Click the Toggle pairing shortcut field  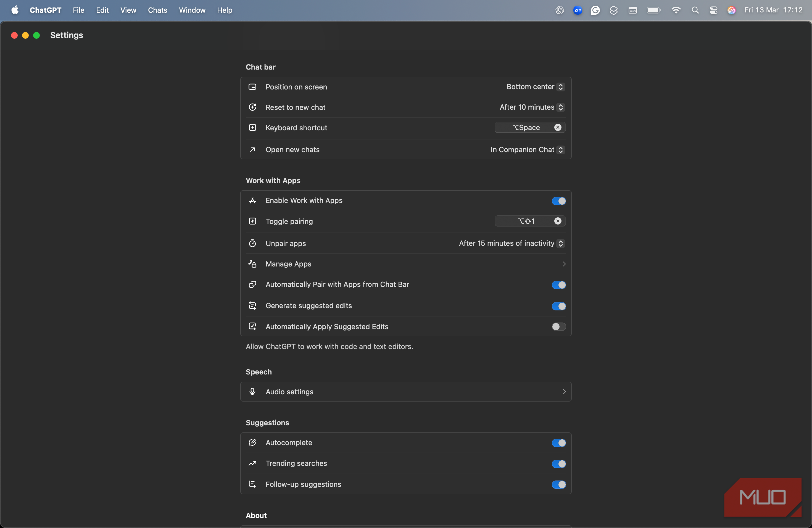[x=530, y=221]
